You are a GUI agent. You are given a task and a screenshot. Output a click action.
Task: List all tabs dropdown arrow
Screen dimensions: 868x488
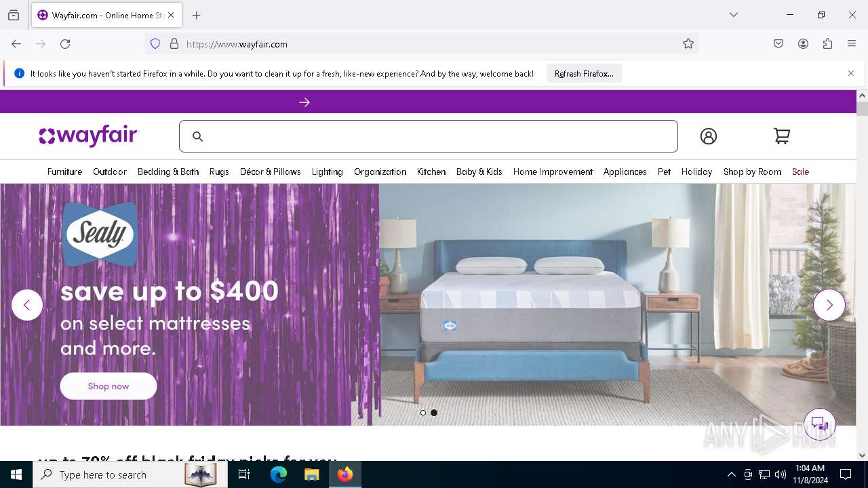734,15
